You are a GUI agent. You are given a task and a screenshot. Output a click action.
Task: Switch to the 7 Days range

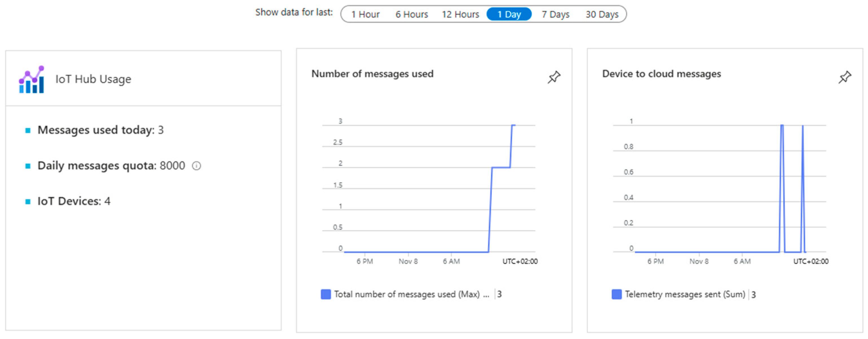coord(555,14)
